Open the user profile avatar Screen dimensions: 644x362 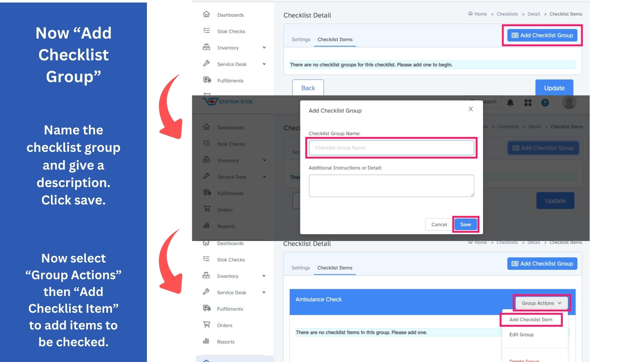tap(569, 102)
